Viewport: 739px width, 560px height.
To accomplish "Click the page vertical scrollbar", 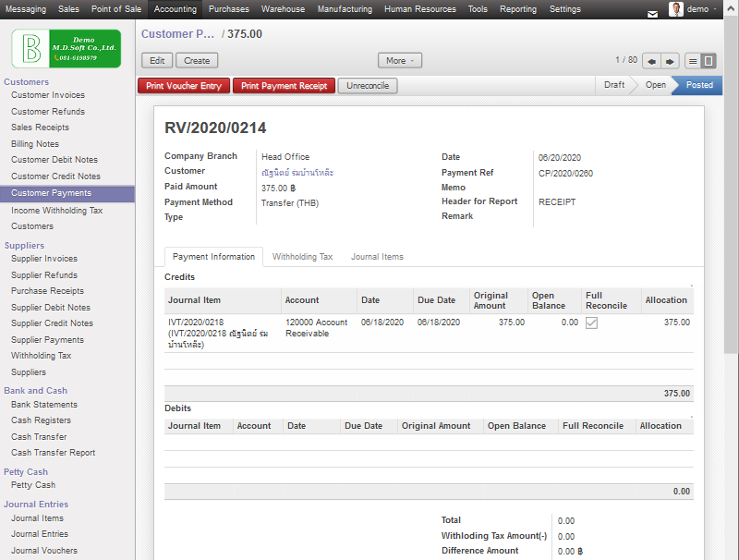I will [x=731, y=184].
